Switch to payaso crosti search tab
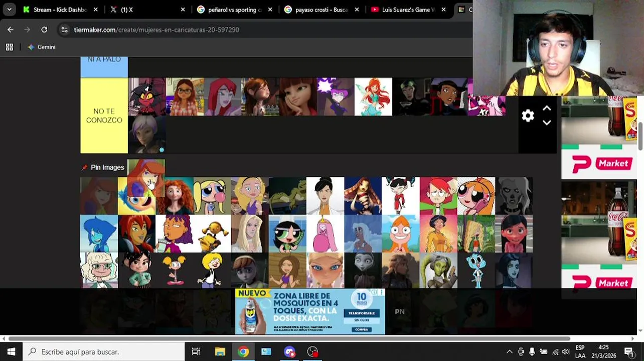Image resolution: width=644 pixels, height=361 pixels. pyautogui.click(x=317, y=10)
